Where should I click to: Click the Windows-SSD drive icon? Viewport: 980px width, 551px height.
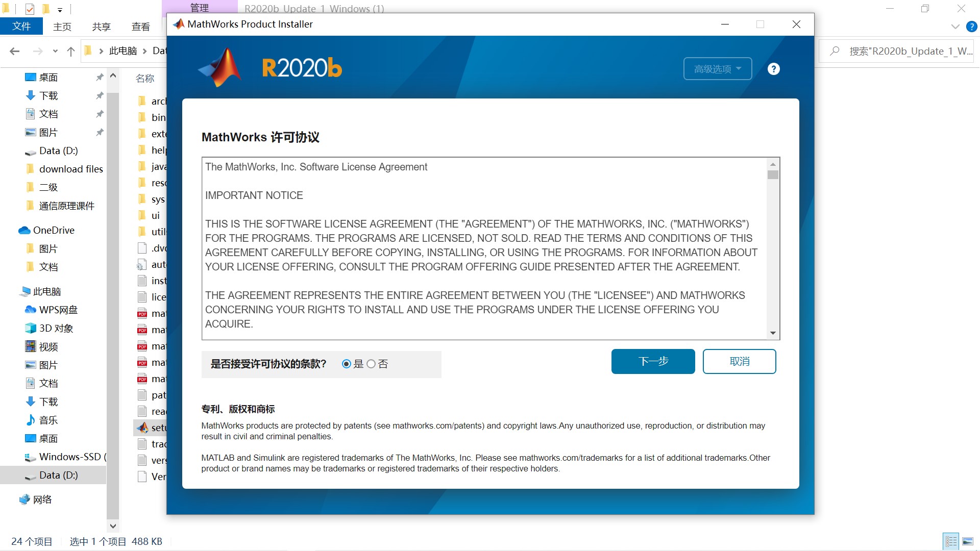[31, 457]
